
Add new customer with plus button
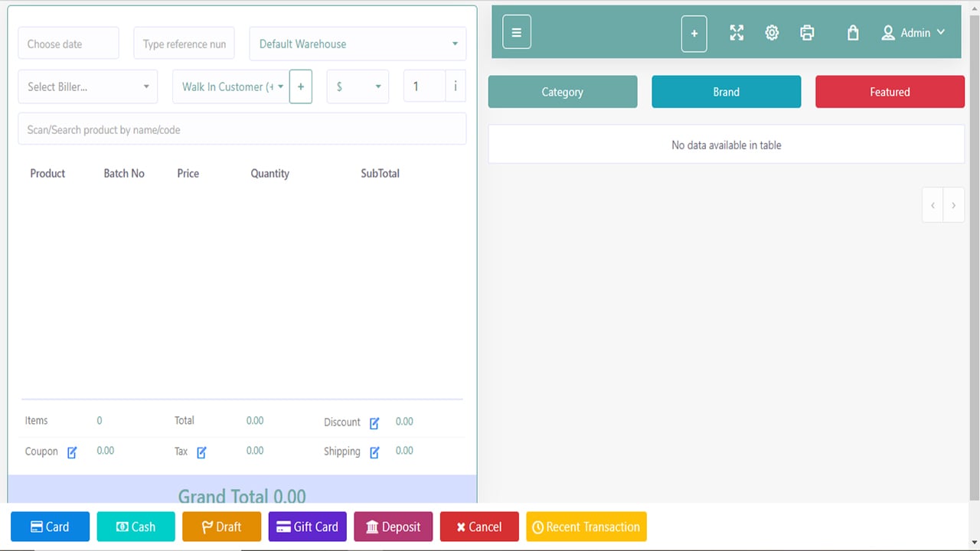coord(301,87)
